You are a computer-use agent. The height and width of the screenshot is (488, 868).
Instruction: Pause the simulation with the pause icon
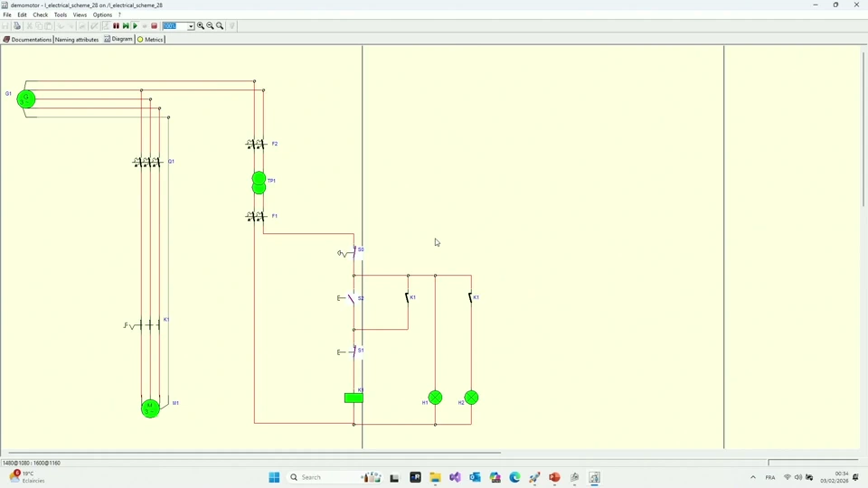(x=117, y=26)
